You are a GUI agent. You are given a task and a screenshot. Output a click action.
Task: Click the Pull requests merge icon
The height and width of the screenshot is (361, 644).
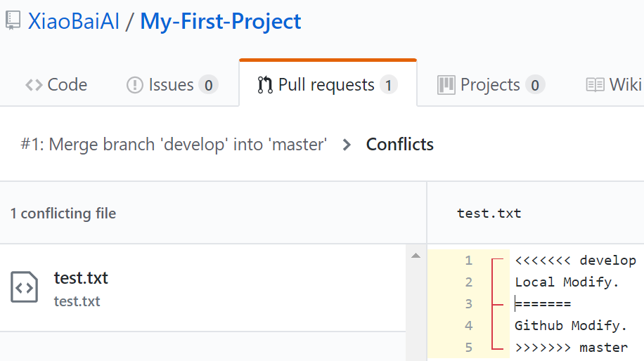(x=265, y=85)
